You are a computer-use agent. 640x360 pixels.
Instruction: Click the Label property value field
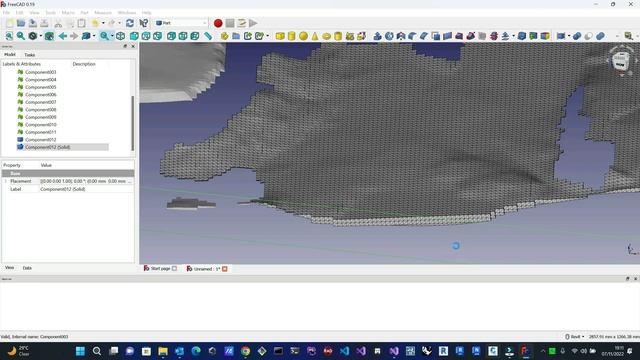[x=87, y=189]
